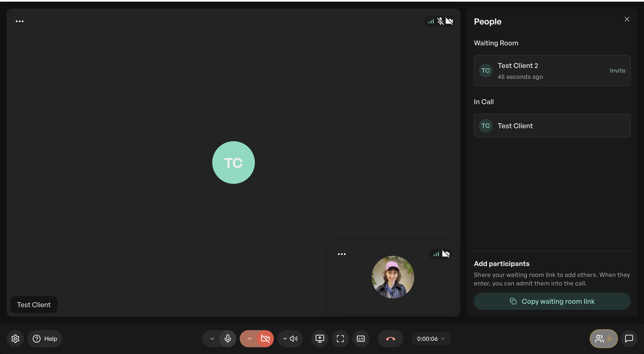Click the TC avatar beside Test Client 2
Image resolution: width=644 pixels, height=354 pixels.
click(485, 71)
